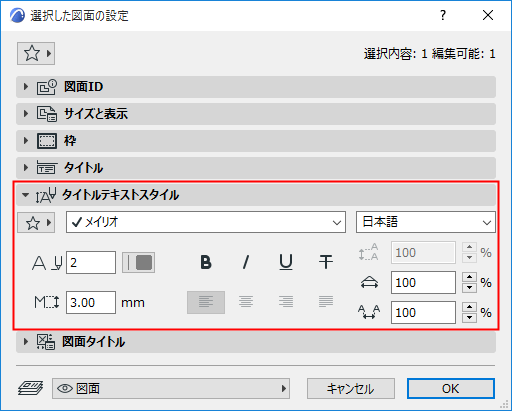
Task: Click the text height M icon
Action: click(47, 302)
